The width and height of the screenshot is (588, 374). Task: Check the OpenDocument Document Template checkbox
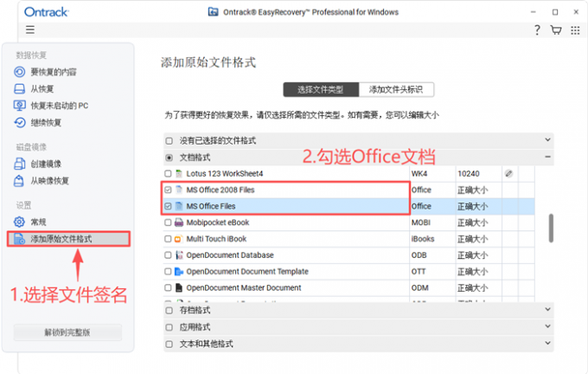pyautogui.click(x=168, y=272)
